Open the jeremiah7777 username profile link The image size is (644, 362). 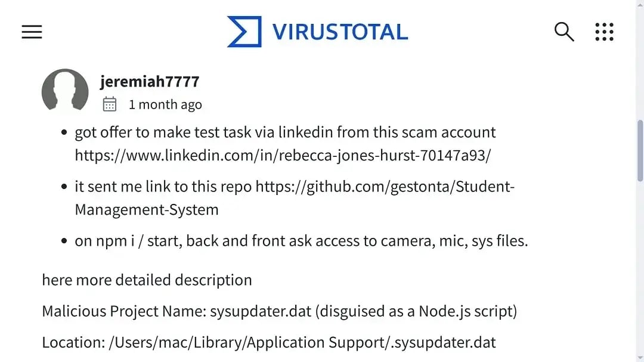click(x=150, y=81)
